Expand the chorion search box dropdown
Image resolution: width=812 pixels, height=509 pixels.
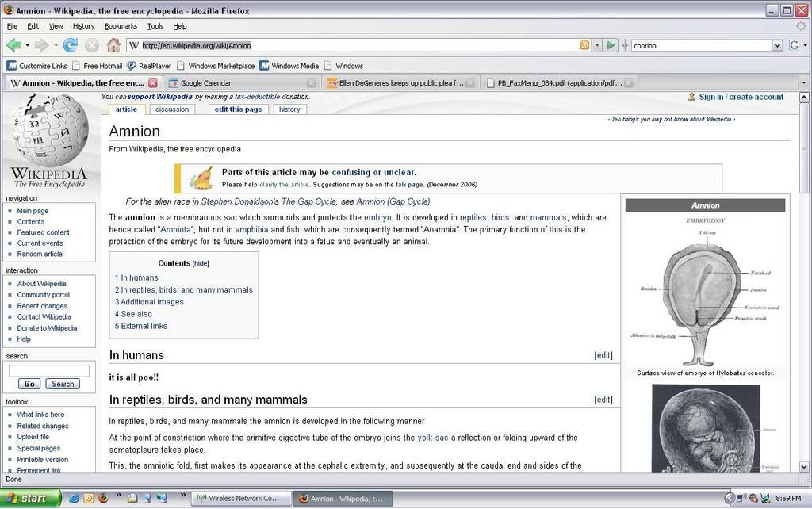(x=777, y=45)
